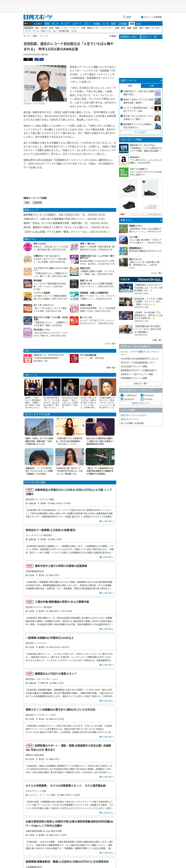Image resolution: width=186 pixels, height=868 pixels.
Task: Open 記事一覧 link under 新着記事
Action: [157, 340]
